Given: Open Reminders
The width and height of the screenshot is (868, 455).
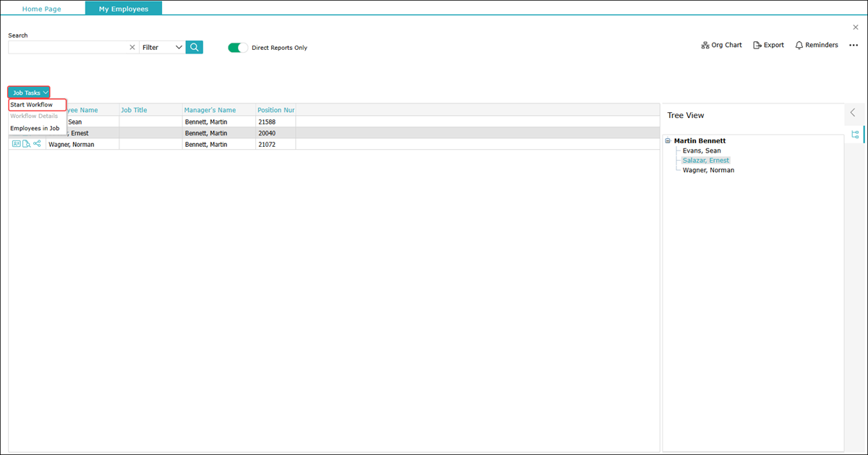Looking at the screenshot, I should [x=816, y=45].
